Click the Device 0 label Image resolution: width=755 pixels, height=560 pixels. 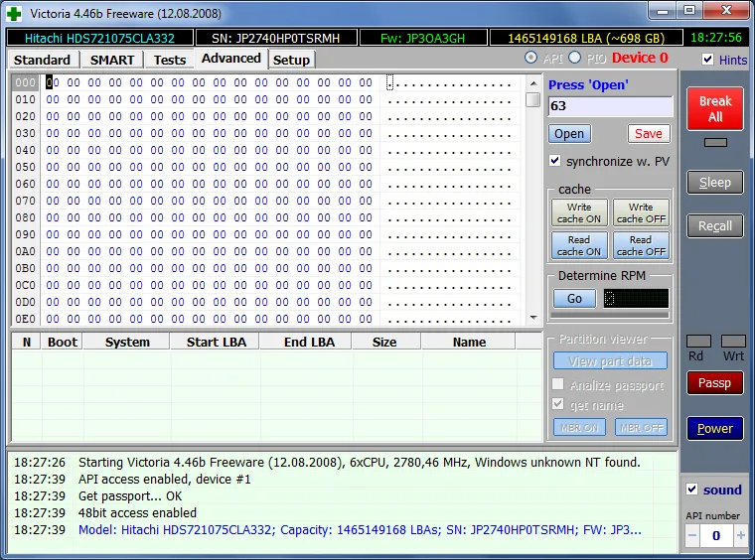point(640,58)
